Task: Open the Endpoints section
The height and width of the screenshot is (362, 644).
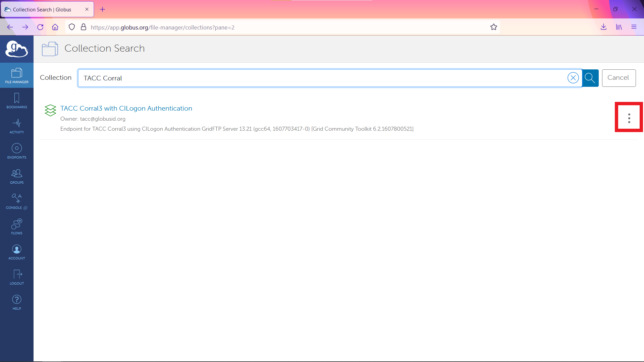Action: pyautogui.click(x=17, y=151)
